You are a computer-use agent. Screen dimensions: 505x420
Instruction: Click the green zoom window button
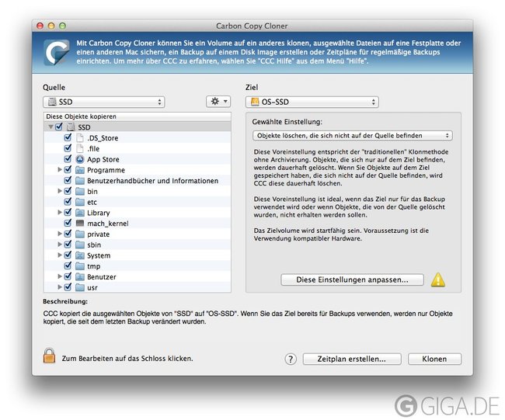[62, 26]
